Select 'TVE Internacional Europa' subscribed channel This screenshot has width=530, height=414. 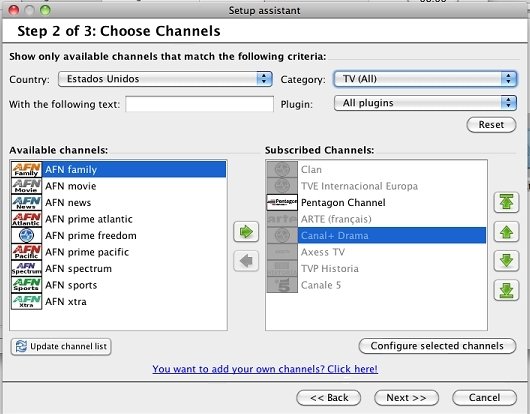tap(376, 186)
